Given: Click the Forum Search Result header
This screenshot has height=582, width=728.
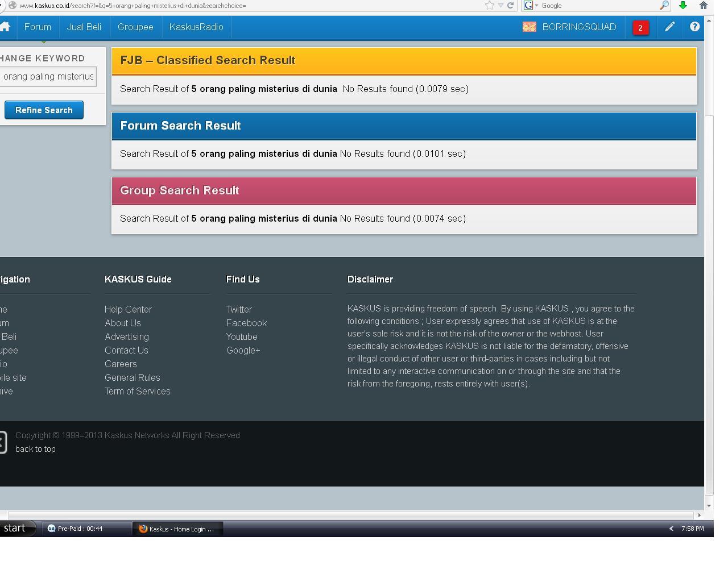Looking at the screenshot, I should [404, 126].
